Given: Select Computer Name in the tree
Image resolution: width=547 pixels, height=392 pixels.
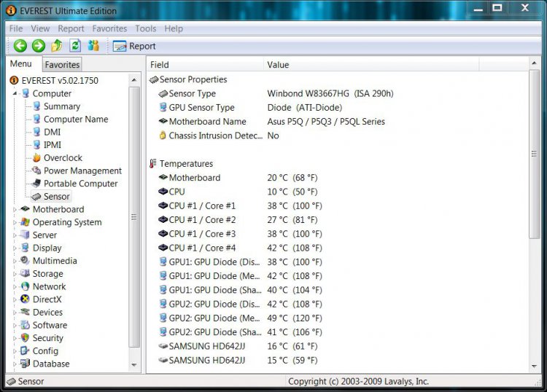Looking at the screenshot, I should (x=76, y=119).
